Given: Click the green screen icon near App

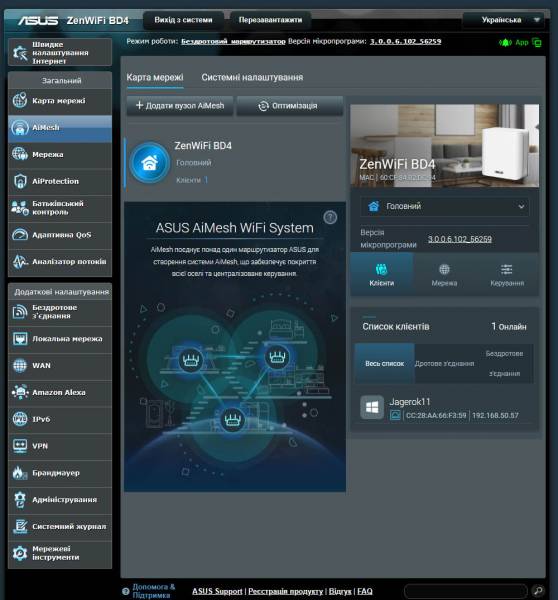Looking at the screenshot, I should 537,43.
